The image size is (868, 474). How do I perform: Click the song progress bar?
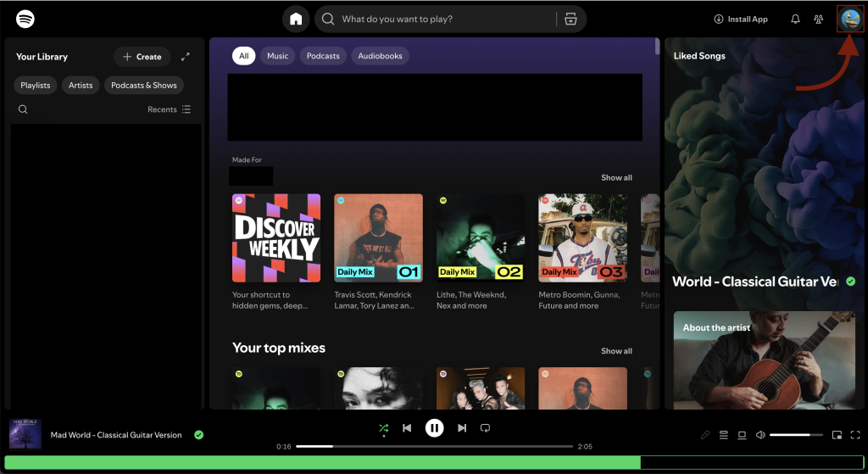[435, 446]
